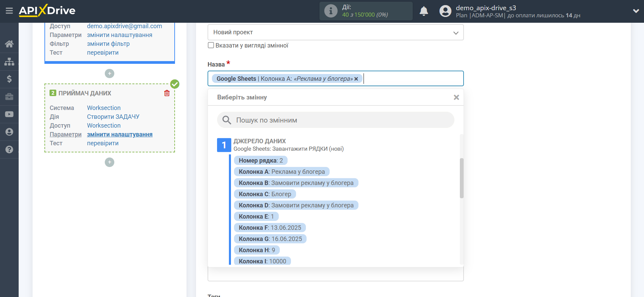Click the search magnifier icon
This screenshot has width=644, height=297.
tap(227, 120)
